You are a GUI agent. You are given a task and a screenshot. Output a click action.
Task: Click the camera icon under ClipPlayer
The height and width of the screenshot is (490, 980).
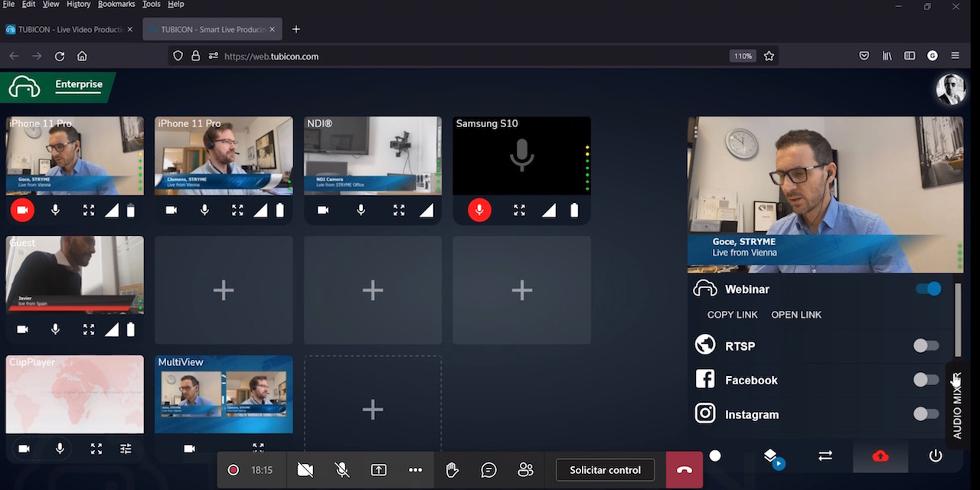click(x=24, y=449)
